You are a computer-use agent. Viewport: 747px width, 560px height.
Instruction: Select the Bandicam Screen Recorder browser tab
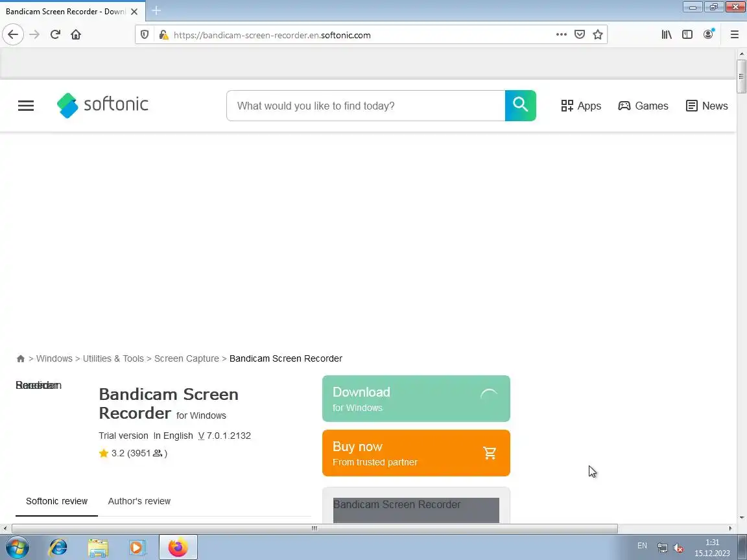tap(73, 11)
